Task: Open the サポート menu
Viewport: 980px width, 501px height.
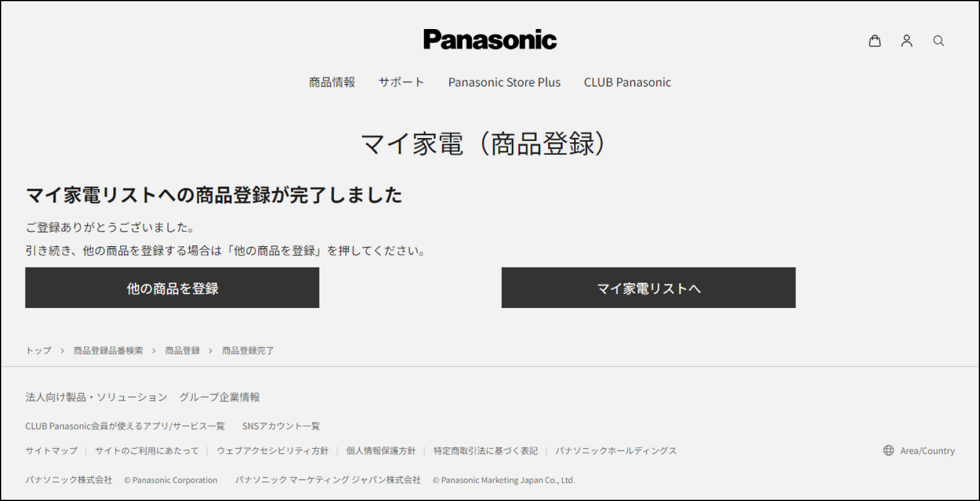Action: pyautogui.click(x=402, y=82)
